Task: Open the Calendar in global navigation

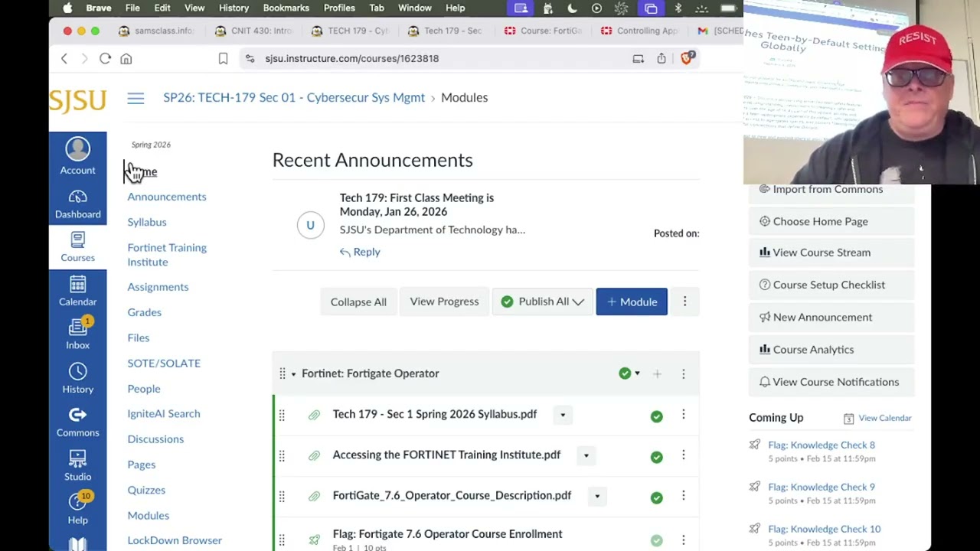Action: (x=77, y=292)
